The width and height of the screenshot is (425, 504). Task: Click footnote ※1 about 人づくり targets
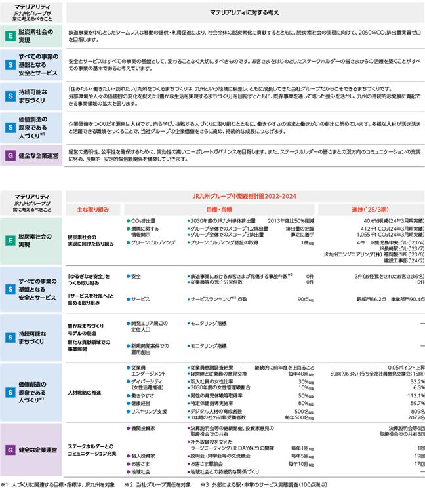coord(58,485)
